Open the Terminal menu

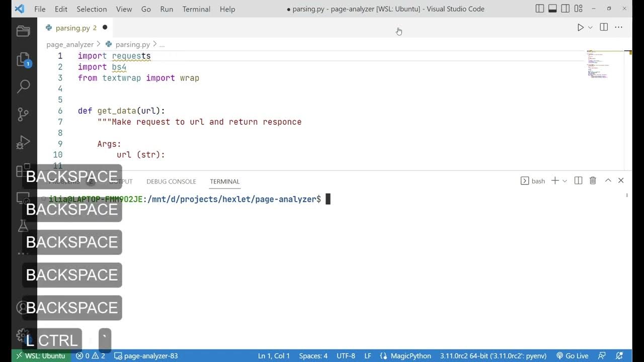[x=196, y=9]
